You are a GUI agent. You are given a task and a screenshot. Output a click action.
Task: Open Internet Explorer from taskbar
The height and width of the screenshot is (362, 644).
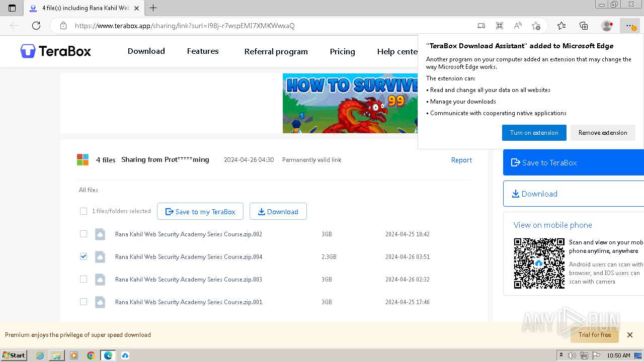[40, 355]
